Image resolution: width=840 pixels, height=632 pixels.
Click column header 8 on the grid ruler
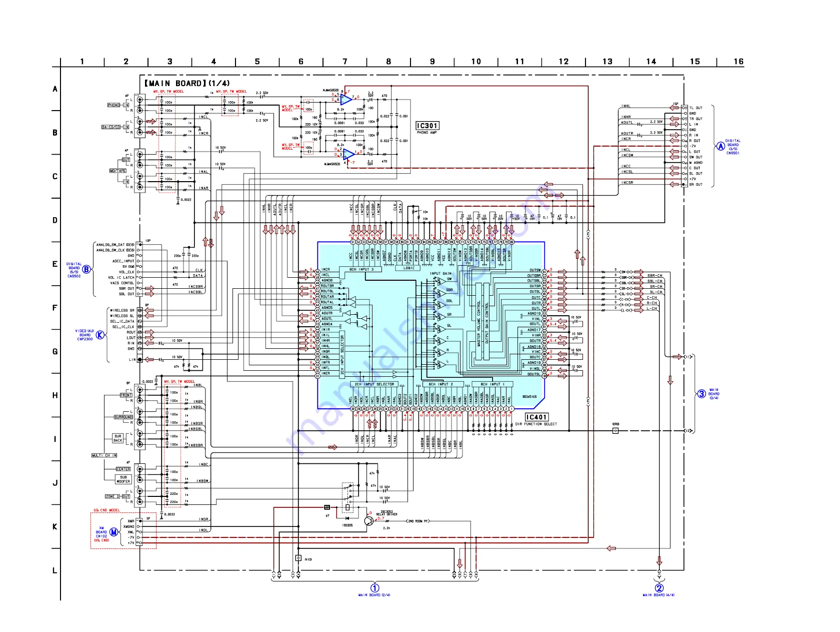pos(388,62)
